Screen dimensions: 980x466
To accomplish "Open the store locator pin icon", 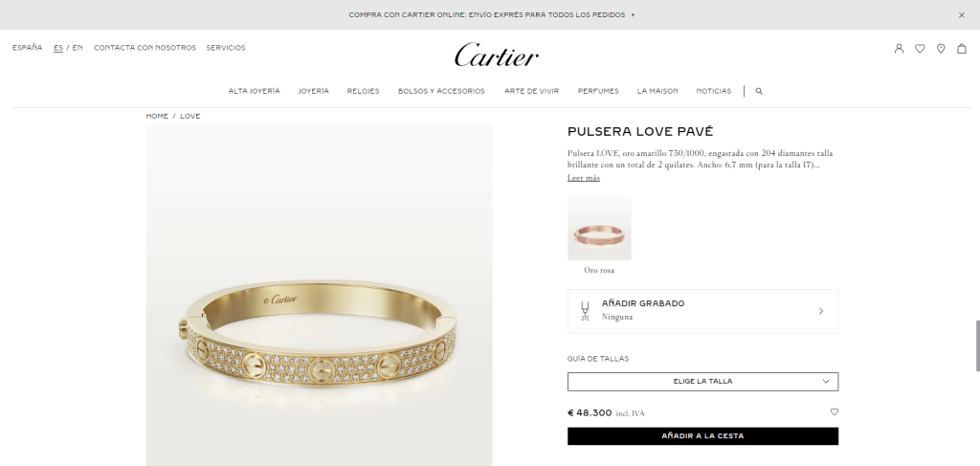I will (x=941, y=48).
